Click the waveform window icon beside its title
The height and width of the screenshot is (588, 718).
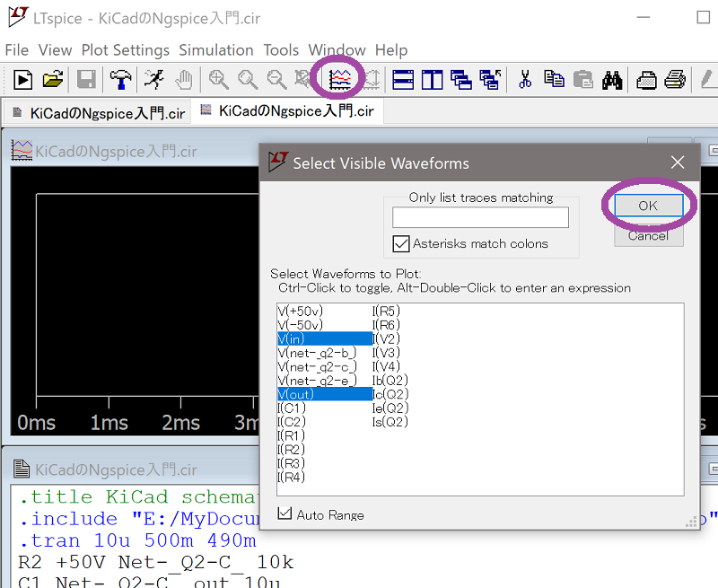coord(22,150)
